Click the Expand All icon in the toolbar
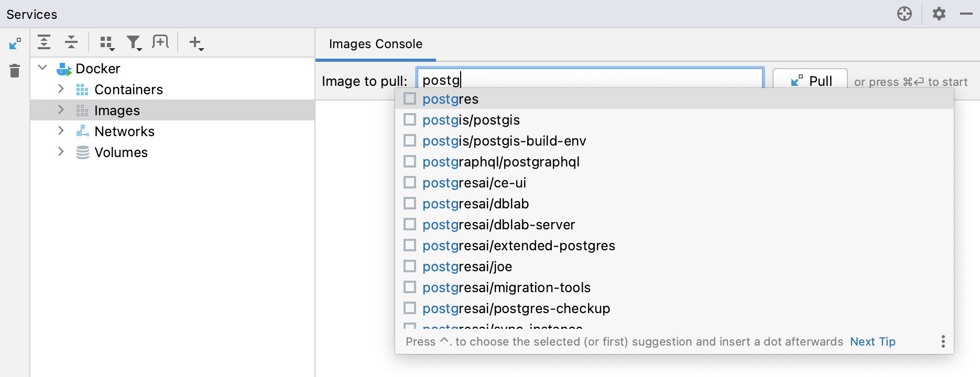The height and width of the screenshot is (377, 980). 44,42
